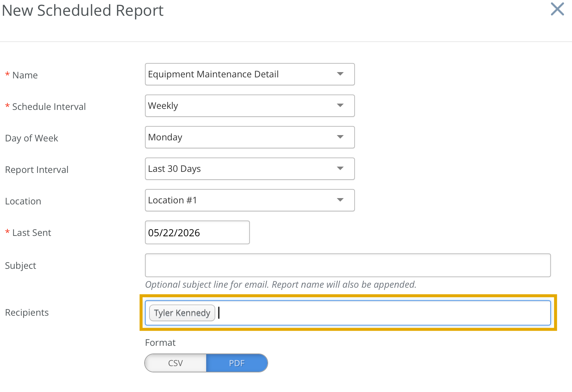The height and width of the screenshot is (392, 572).
Task: Close the New Scheduled Report dialog
Action: click(x=557, y=9)
